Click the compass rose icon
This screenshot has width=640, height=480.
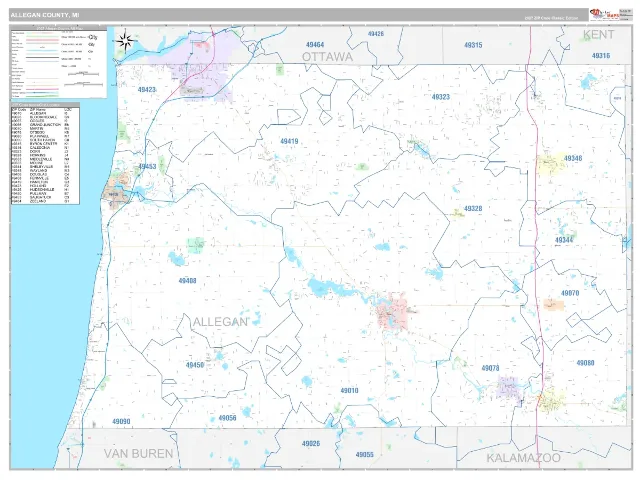pyautogui.click(x=126, y=41)
